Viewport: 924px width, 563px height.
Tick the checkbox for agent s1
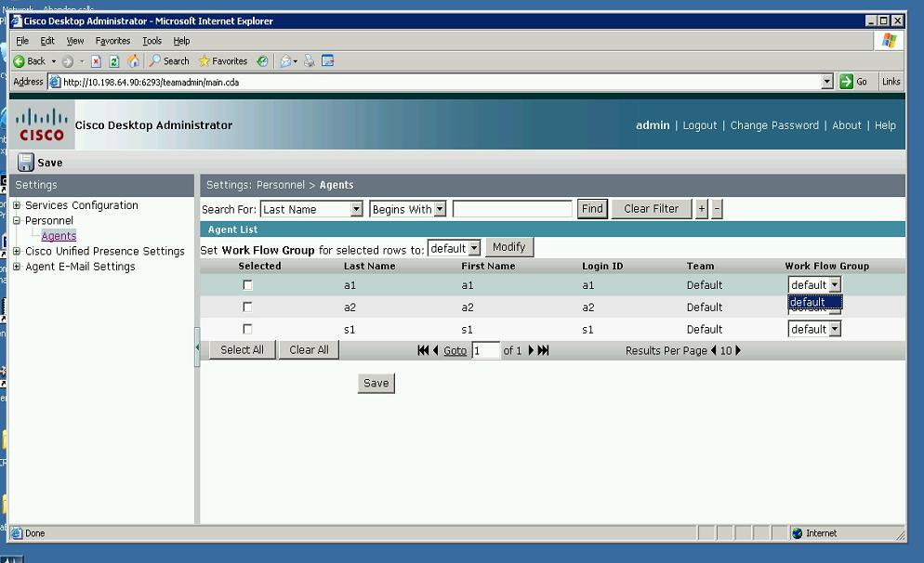(x=247, y=329)
